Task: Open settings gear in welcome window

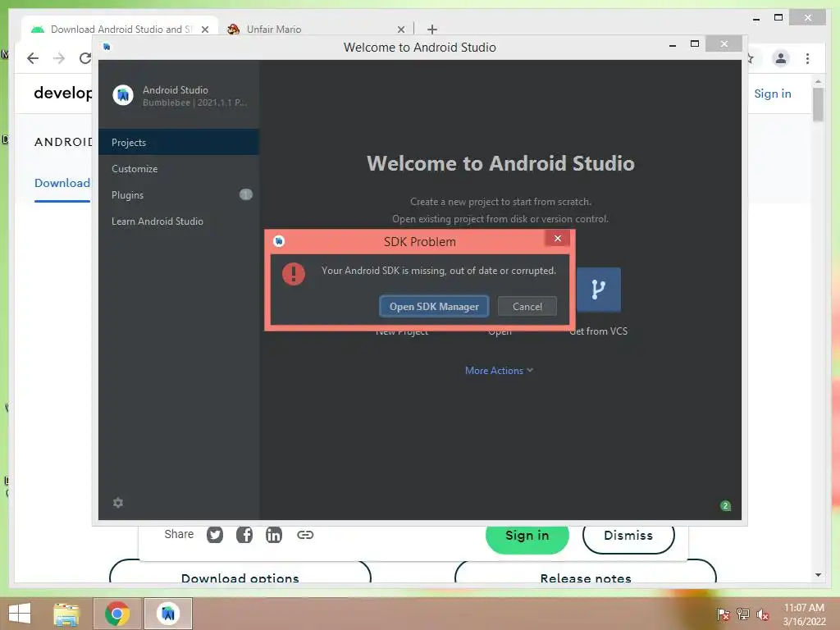Action: 118,503
